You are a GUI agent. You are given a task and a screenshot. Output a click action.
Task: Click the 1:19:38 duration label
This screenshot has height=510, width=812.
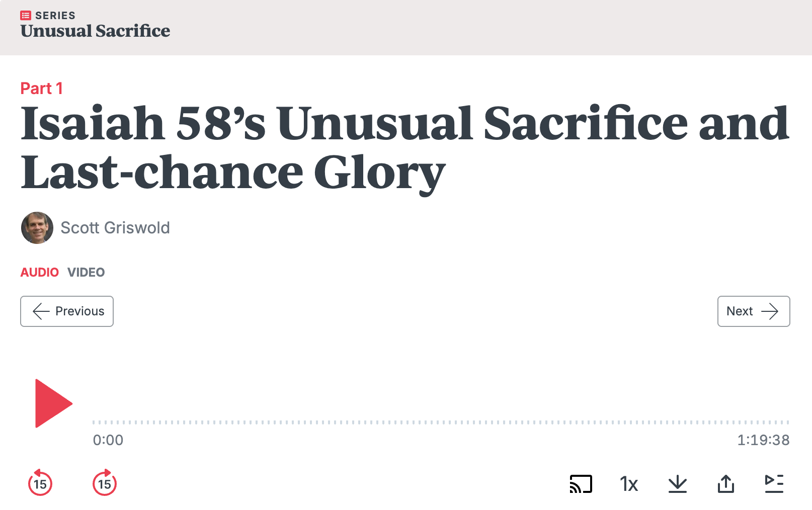pyautogui.click(x=763, y=440)
